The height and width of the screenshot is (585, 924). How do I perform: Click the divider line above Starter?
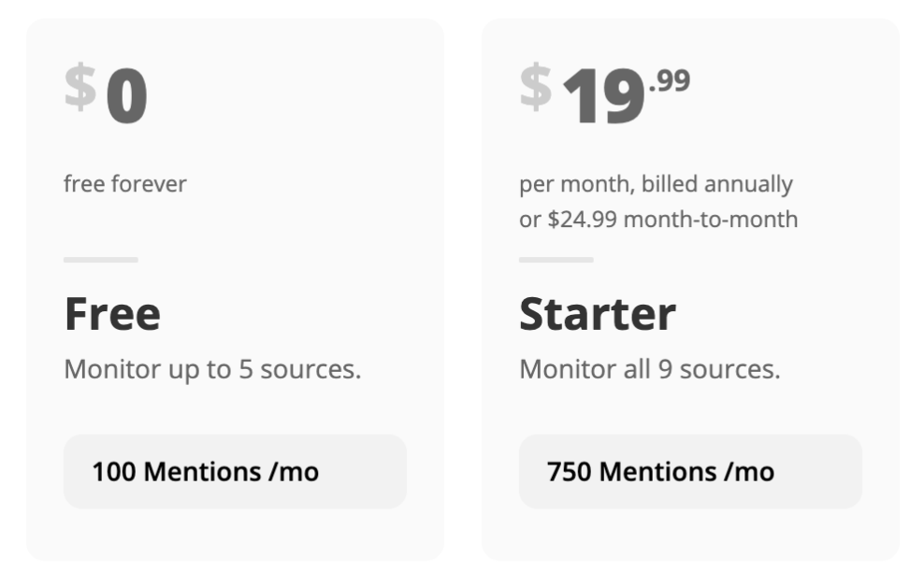point(556,260)
